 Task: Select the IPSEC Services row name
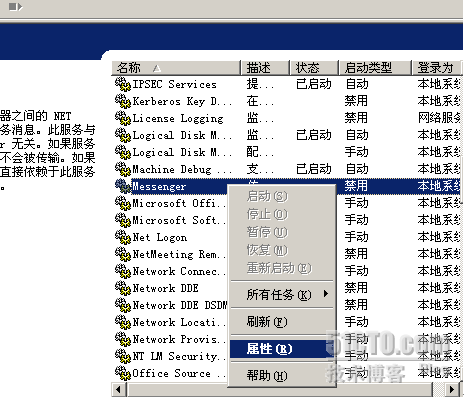coord(174,84)
